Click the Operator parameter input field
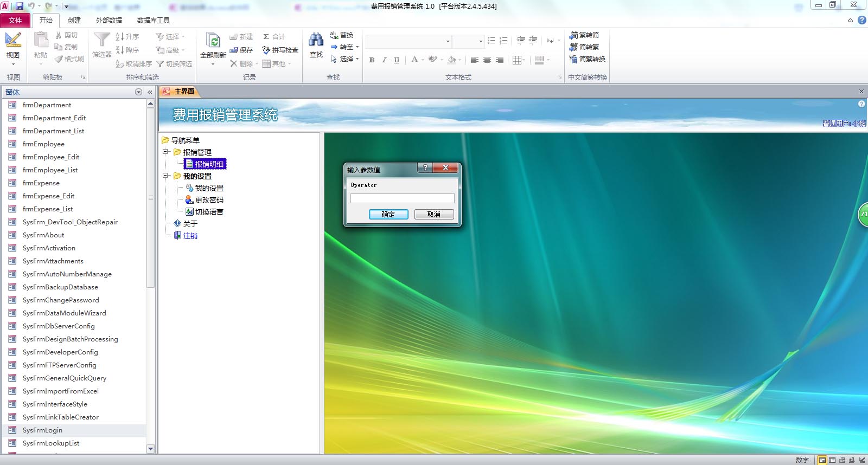Viewport: 868px width, 465px height. [x=403, y=198]
